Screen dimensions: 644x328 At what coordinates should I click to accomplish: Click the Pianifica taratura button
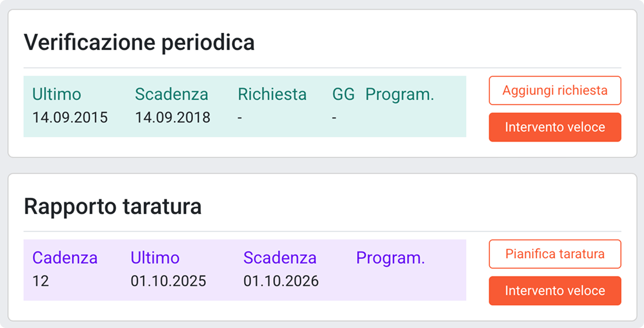554,254
